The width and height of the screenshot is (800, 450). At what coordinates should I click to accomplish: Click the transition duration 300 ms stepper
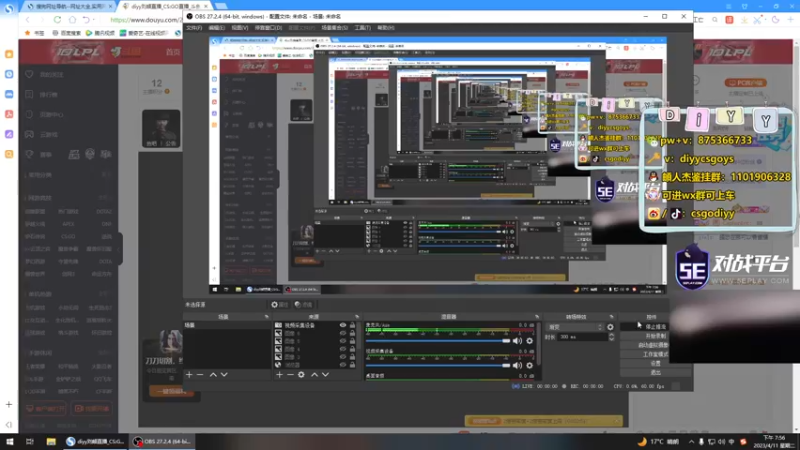pyautogui.click(x=611, y=337)
